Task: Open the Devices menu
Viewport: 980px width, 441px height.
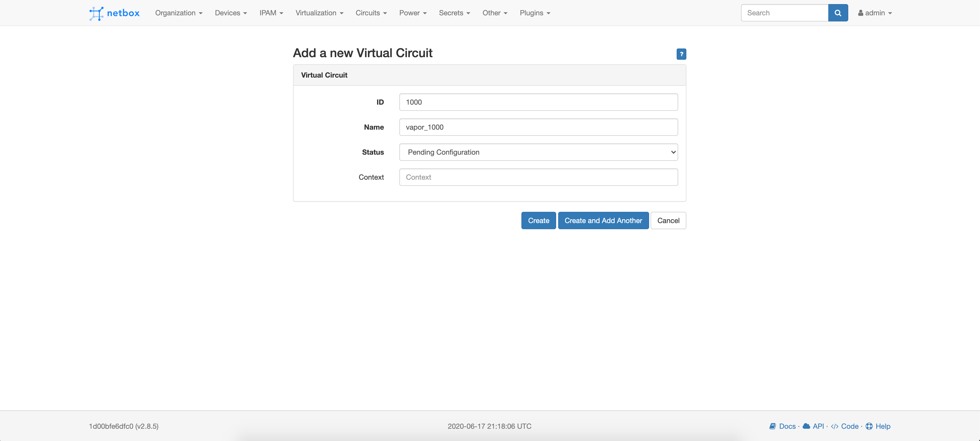Action: coord(231,13)
